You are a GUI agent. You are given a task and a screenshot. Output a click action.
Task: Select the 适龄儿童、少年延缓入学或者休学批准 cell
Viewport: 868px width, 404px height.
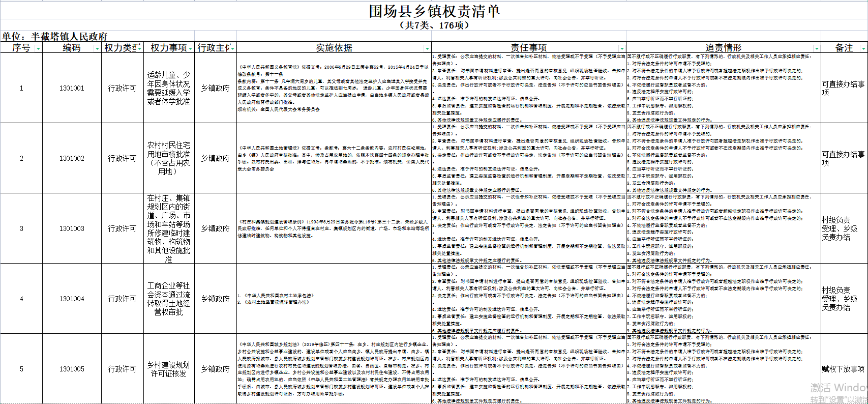(169, 88)
